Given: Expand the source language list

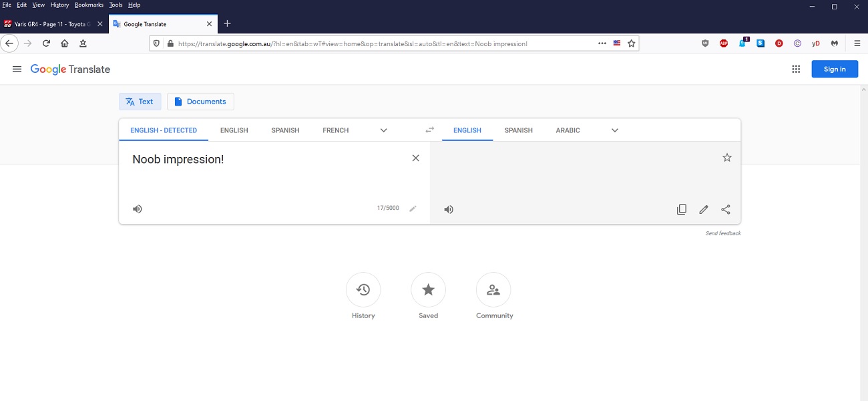Looking at the screenshot, I should click(x=383, y=130).
